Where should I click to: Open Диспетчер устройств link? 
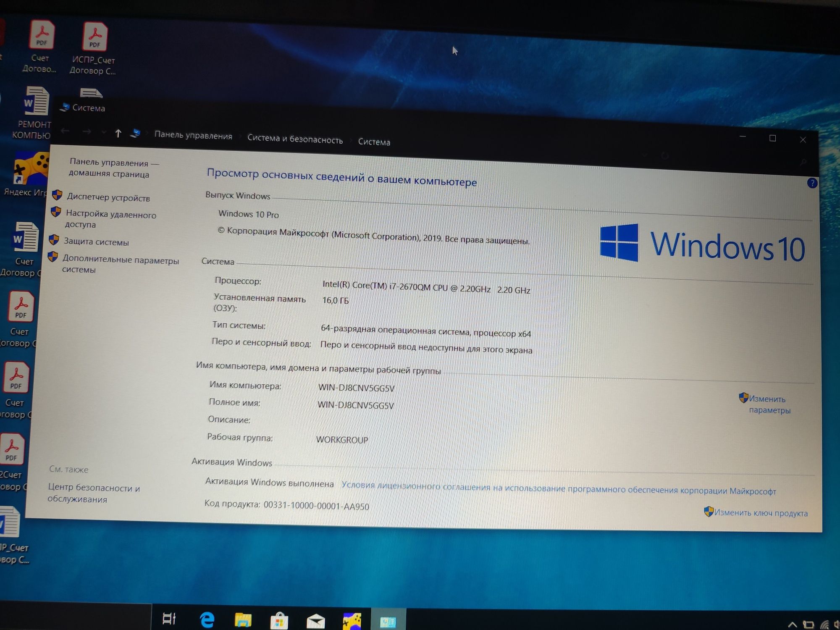(108, 197)
